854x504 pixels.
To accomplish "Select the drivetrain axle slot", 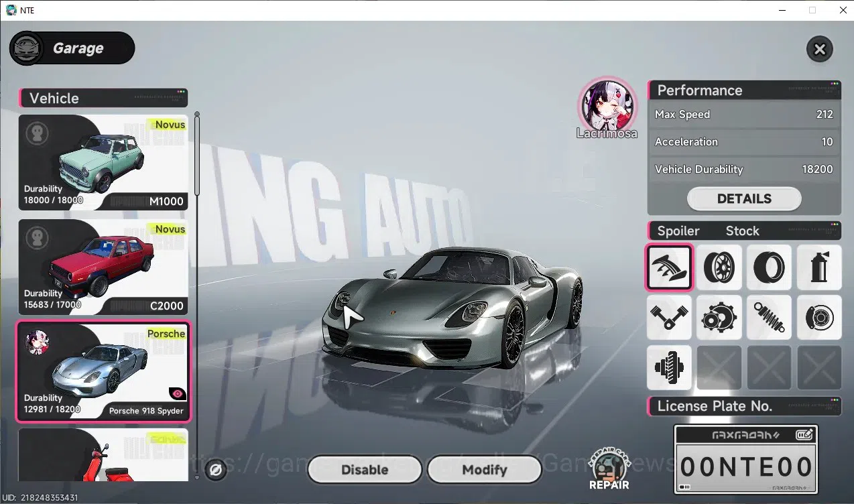I will pos(669,367).
